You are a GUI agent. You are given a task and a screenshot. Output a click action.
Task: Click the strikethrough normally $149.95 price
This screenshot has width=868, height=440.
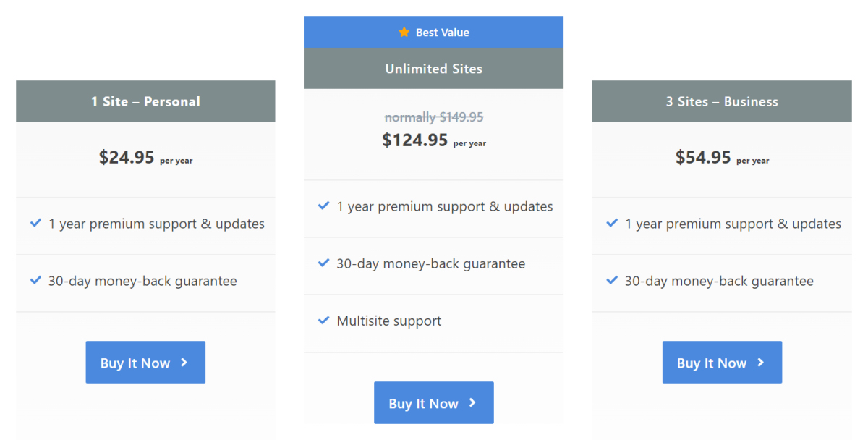tap(433, 117)
